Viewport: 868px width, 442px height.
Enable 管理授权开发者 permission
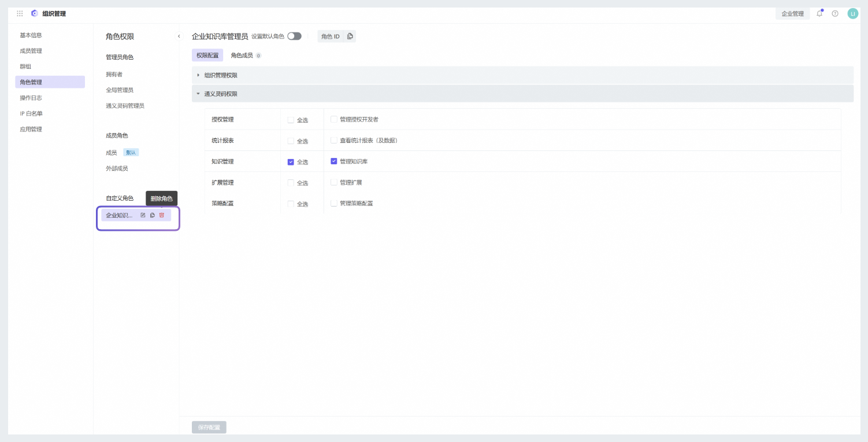tap(334, 119)
